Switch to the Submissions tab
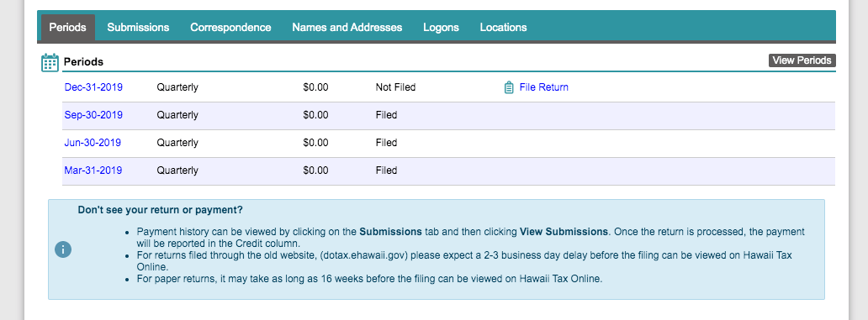 [139, 27]
